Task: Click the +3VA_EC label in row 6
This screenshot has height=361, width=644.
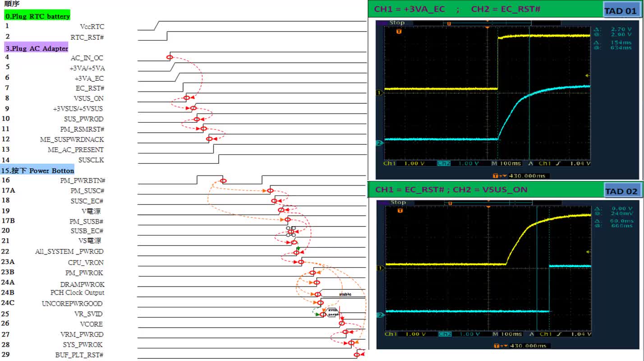Action: point(89,78)
